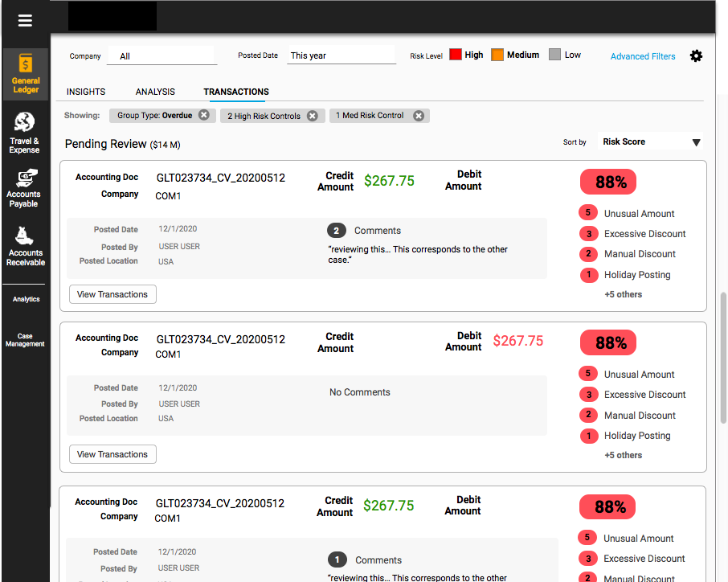Viewport: 728px width, 582px height.
Task: Click the 1 comment count badge in third card
Action: pyautogui.click(x=337, y=559)
